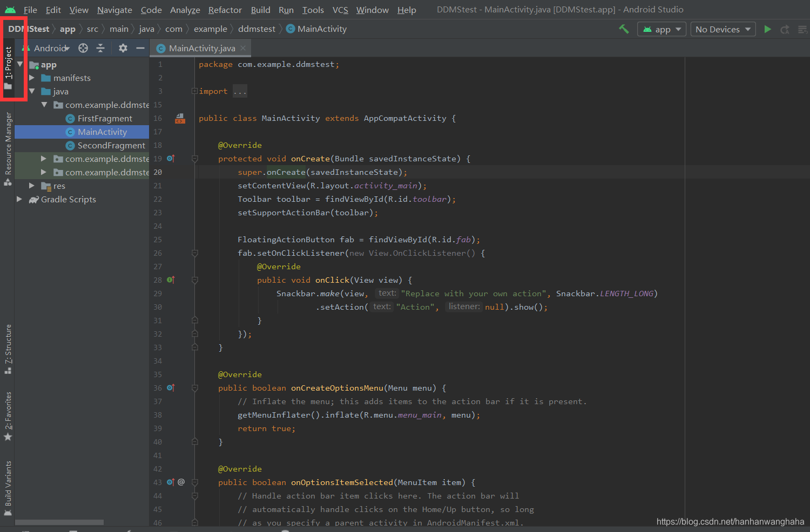Click the DDMStest breadcrumb
Viewport: 810px width, 532px height.
pos(29,29)
